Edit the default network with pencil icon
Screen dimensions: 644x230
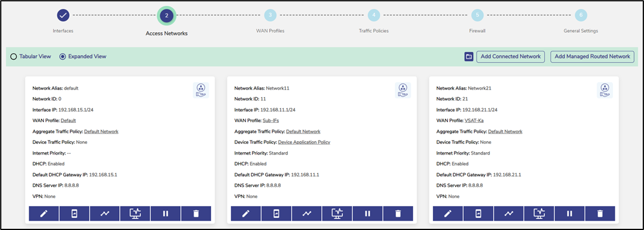[x=44, y=214]
